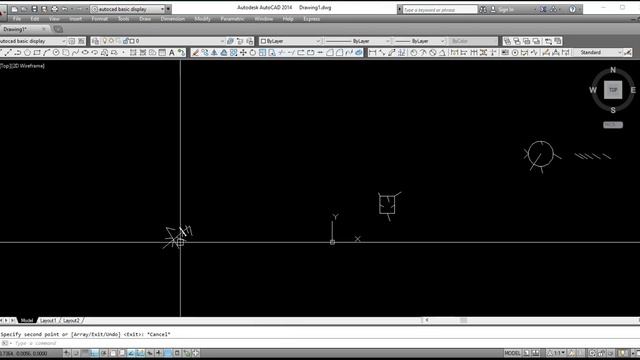
Task: Select the Angular dimension tool
Action: pyautogui.click(x=442, y=53)
